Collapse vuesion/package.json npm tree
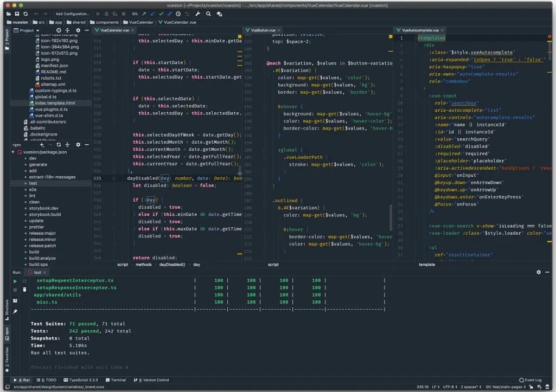The image size is (556, 392). (x=13, y=152)
